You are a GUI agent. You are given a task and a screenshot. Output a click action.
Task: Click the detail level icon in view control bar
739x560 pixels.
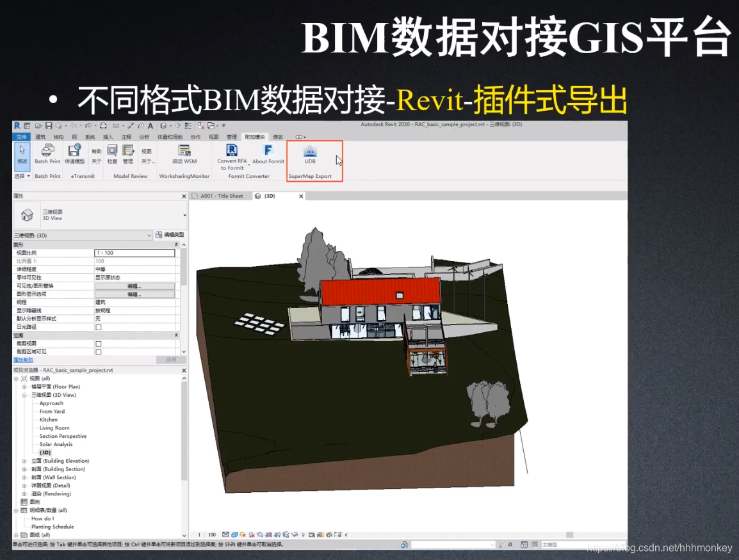pyautogui.click(x=226, y=534)
